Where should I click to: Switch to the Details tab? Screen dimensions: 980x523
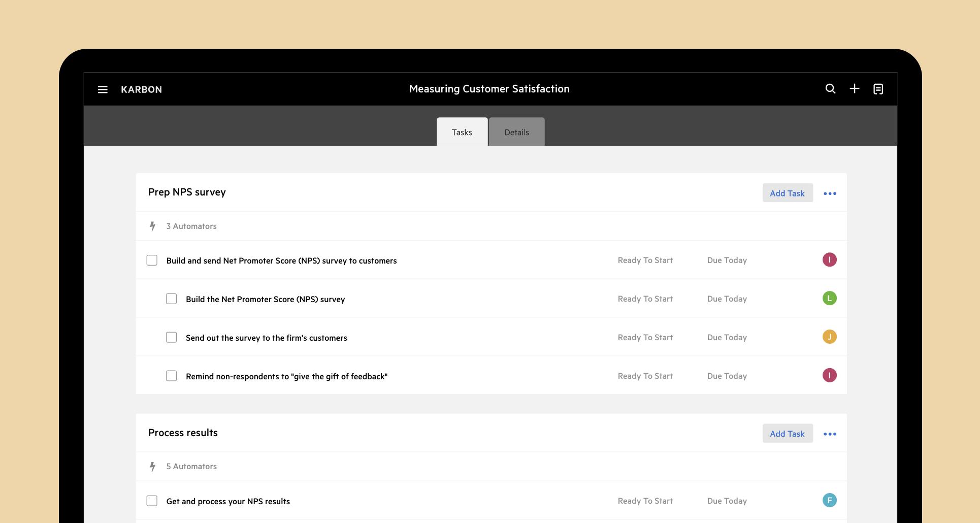tap(516, 132)
